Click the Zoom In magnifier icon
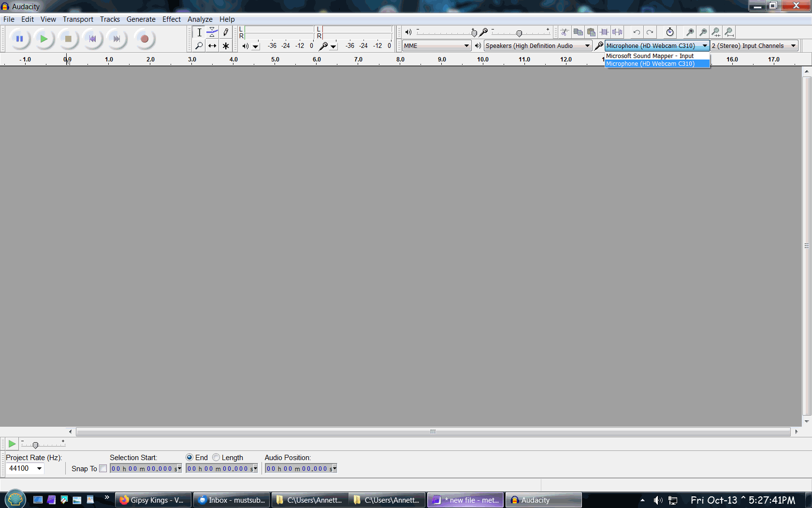 pos(690,32)
